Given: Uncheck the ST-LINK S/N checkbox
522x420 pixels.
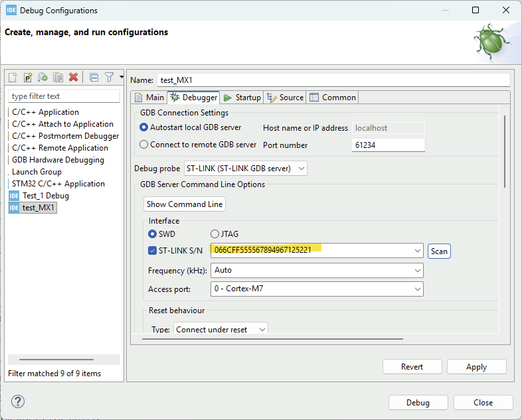Looking at the screenshot, I should pos(153,251).
